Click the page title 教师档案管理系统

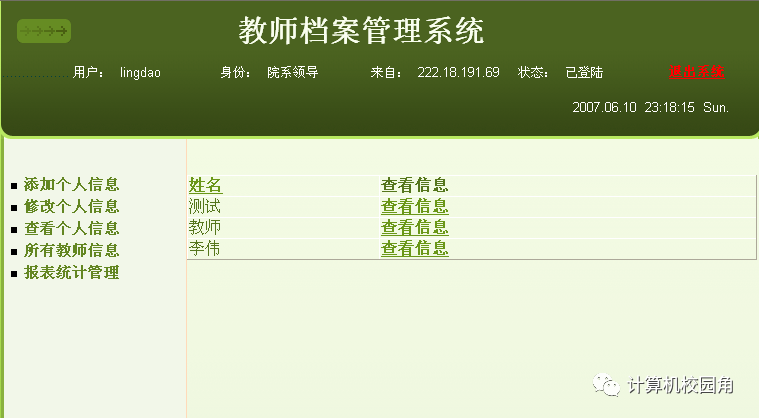pyautogui.click(x=361, y=30)
